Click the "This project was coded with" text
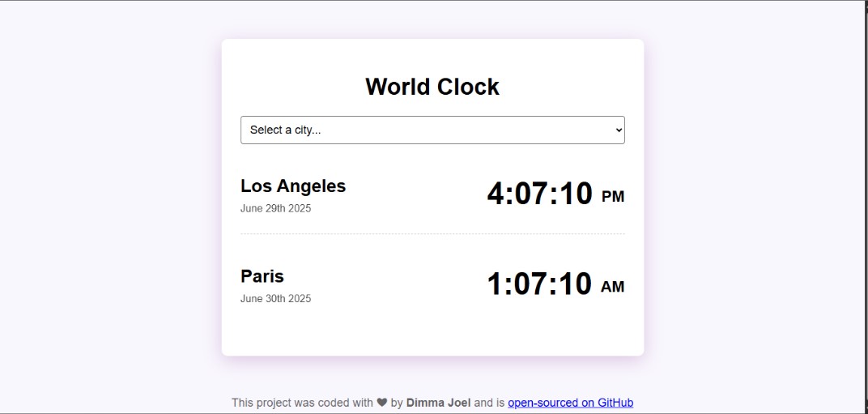The image size is (868, 414). [302, 403]
